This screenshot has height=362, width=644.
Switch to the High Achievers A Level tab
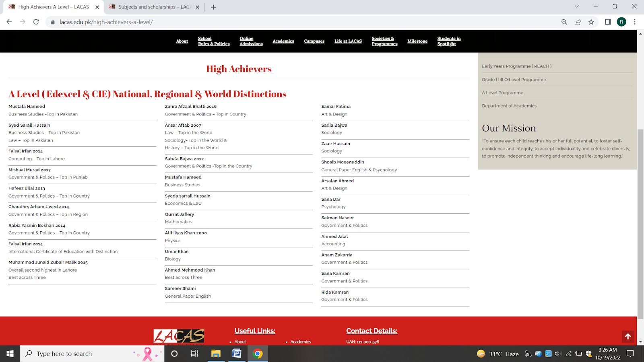(53, 7)
